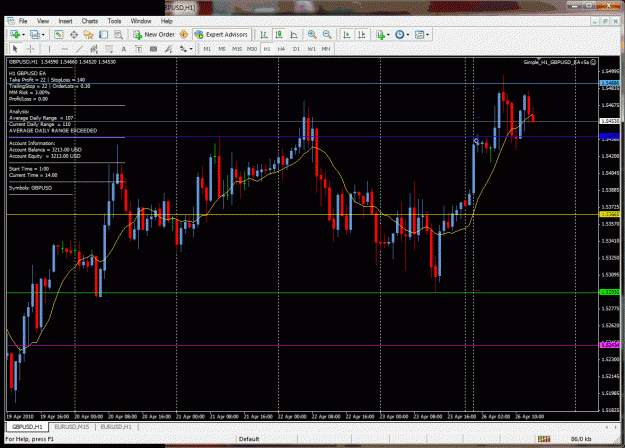Click the EA smiley face icon on chart
Viewport: 625px width, 448px height.
(x=593, y=62)
